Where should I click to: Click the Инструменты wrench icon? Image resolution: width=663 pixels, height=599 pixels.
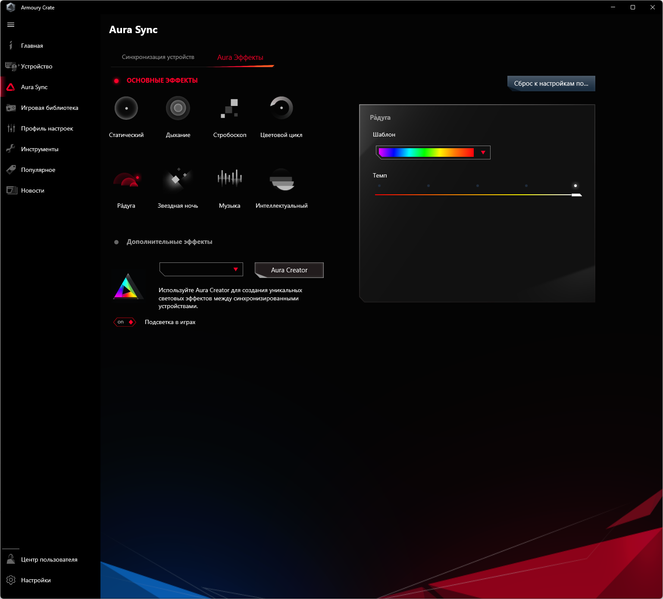(11, 149)
